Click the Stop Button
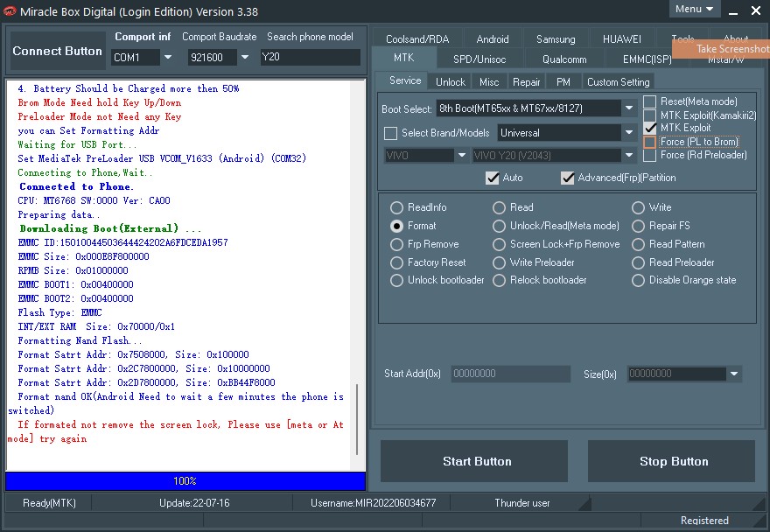Screen dimensions: 770x532 tap(671, 461)
